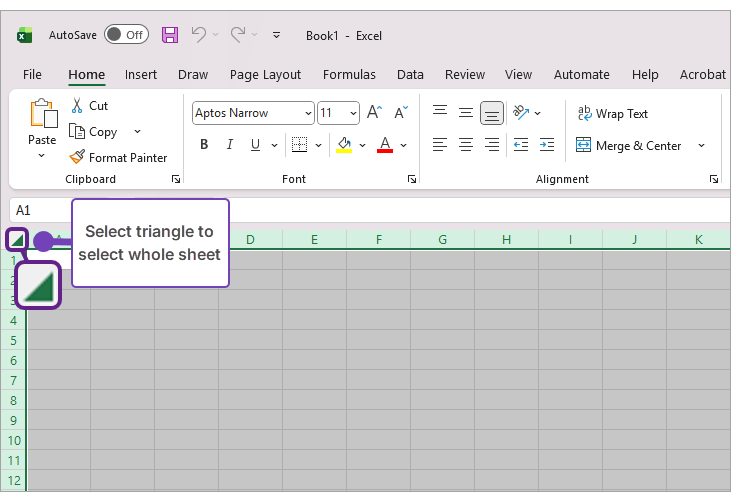The height and width of the screenshot is (492, 731).
Task: Click the Increase Indent icon
Action: (546, 145)
